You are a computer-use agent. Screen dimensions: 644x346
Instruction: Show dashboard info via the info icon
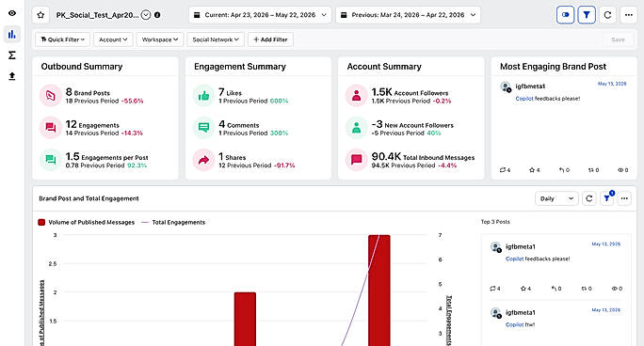click(157, 15)
